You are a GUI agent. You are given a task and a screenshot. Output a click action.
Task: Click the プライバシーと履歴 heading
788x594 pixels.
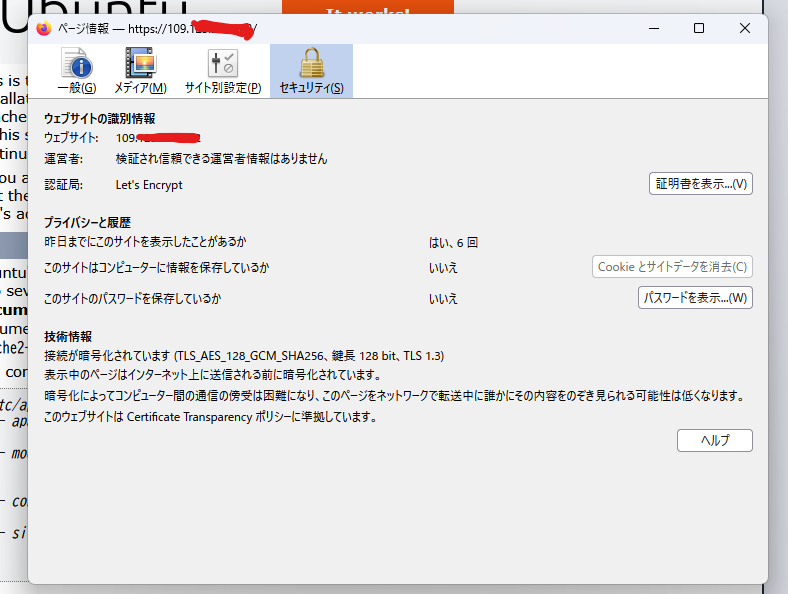pos(87,222)
